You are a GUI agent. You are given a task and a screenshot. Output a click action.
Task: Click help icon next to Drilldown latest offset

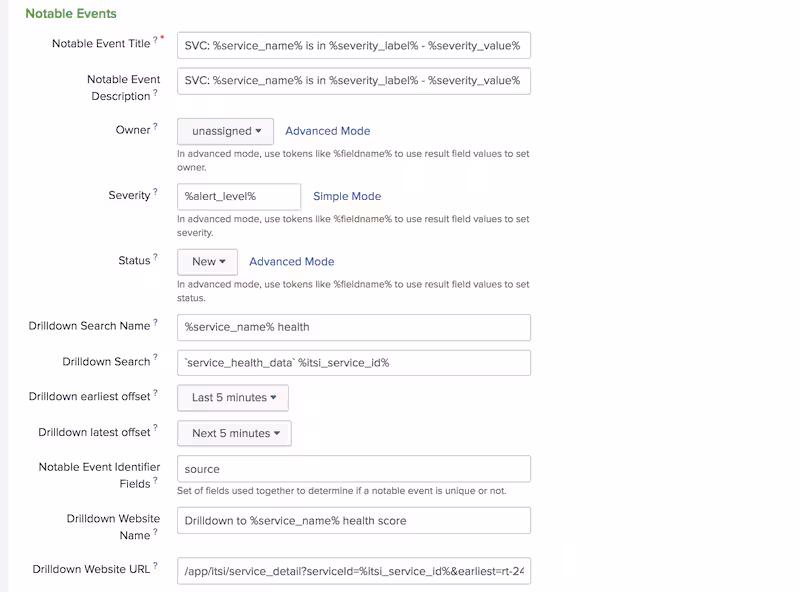pyautogui.click(x=156, y=430)
